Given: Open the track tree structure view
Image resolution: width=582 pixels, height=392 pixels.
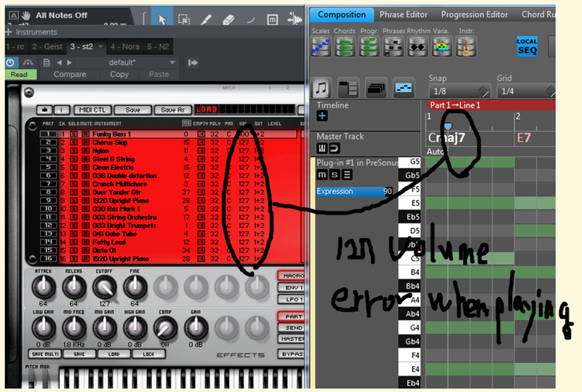Looking at the screenshot, I should tap(348, 88).
